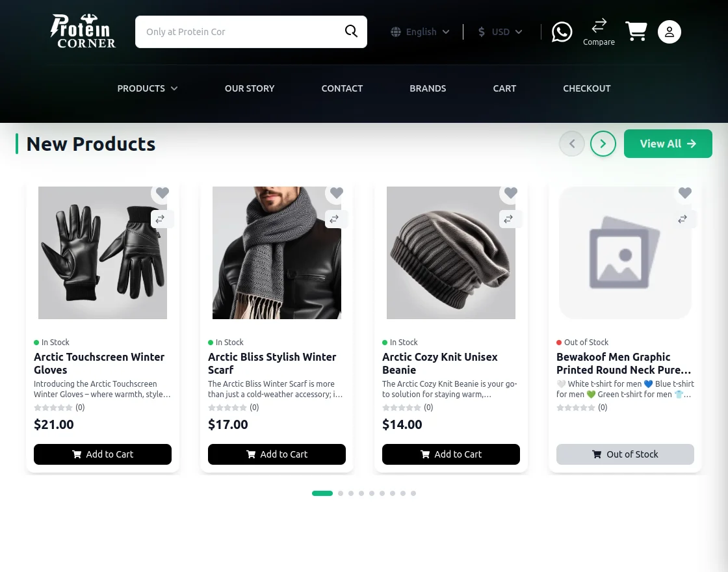Viewport: 728px width, 572px height.
Task: Open the user account icon
Action: point(669,32)
